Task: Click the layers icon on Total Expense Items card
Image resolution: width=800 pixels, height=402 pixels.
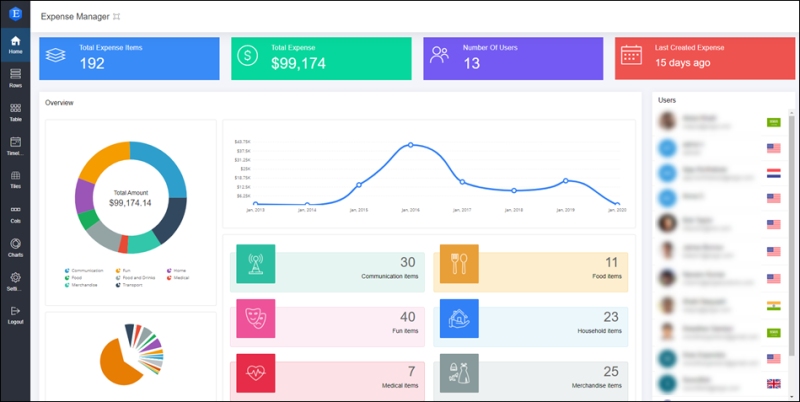Action: pos(56,55)
